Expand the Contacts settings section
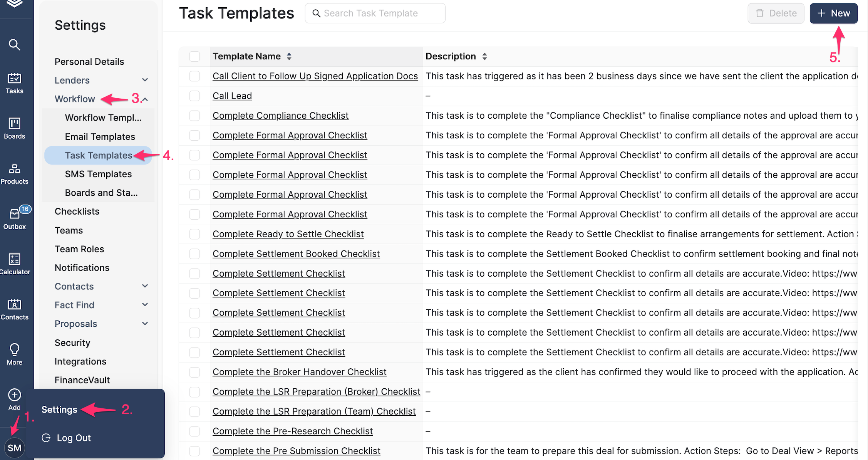Viewport: 868px width, 460px height. [x=145, y=286]
